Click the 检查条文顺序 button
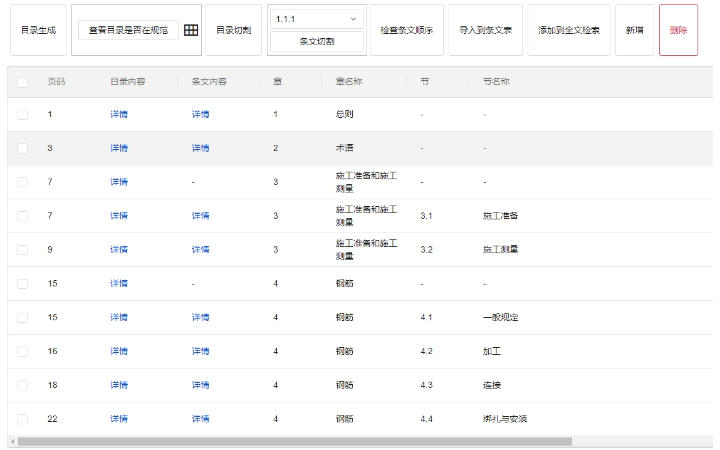720x450 pixels. tap(407, 30)
